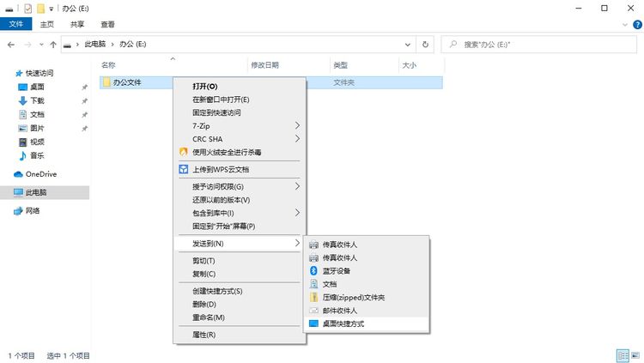
Task: Switch to details view button
Action: click(x=621, y=355)
